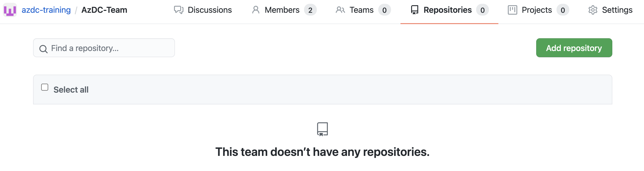
Task: Select the Repositories book icon
Action: click(x=414, y=10)
